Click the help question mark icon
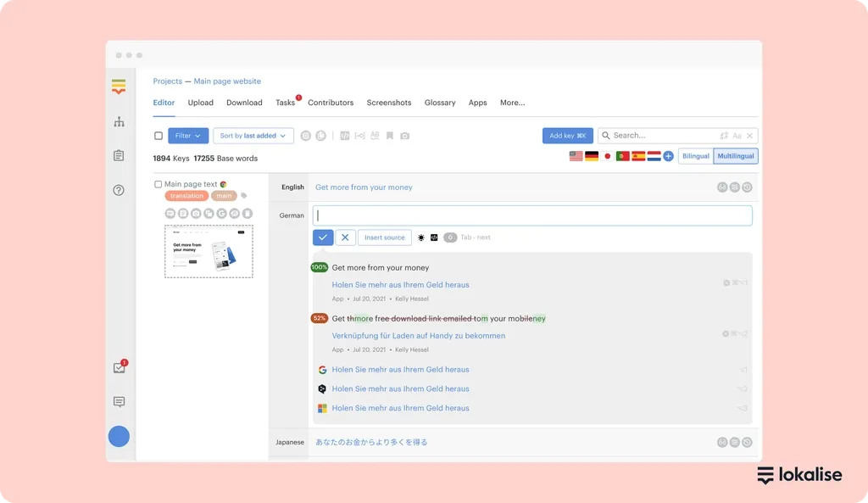 tap(119, 190)
